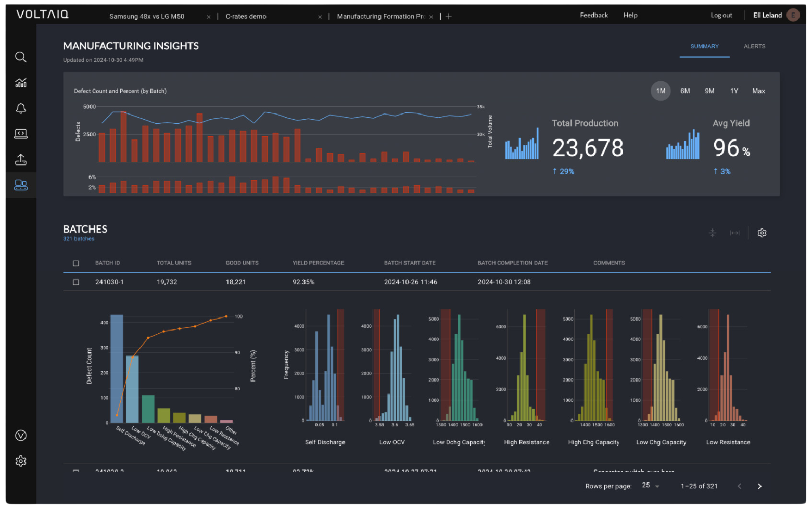Open the upload sidebar icon
The width and height of the screenshot is (812, 508).
click(x=21, y=159)
